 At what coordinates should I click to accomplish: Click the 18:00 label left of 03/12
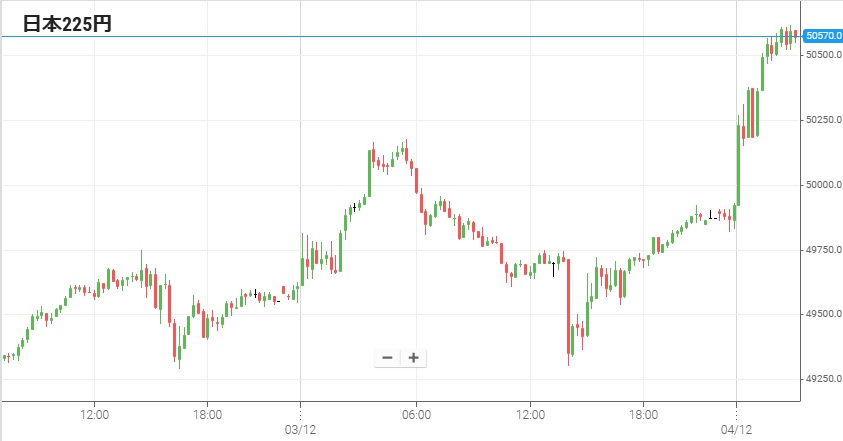pyautogui.click(x=207, y=414)
